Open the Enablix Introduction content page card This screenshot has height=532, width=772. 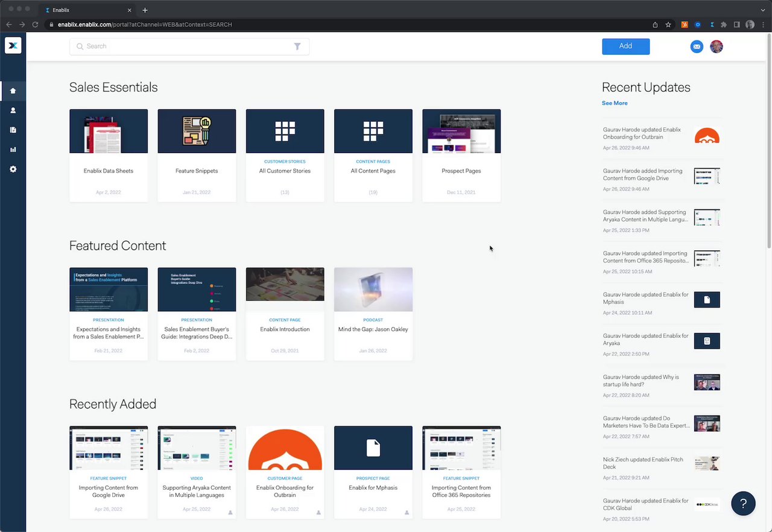(285, 314)
